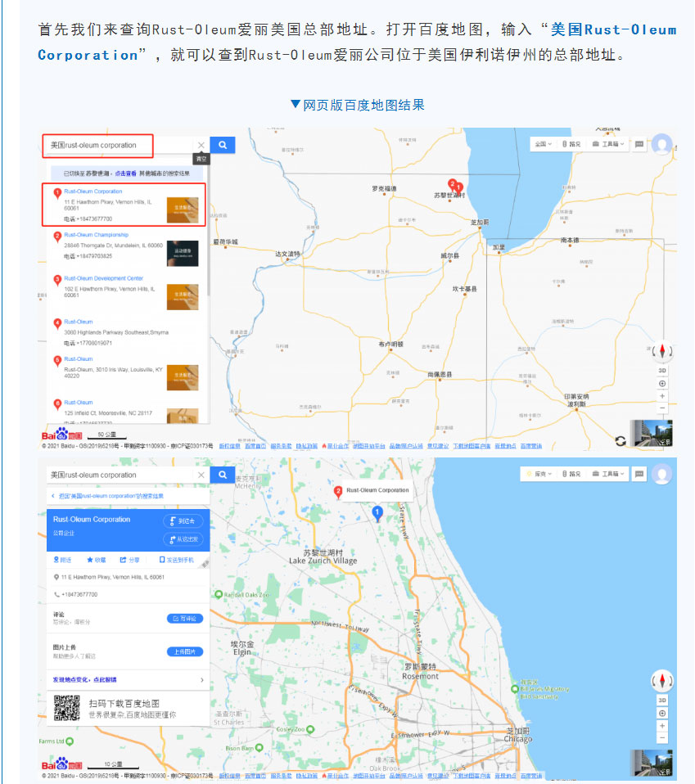
Task: Open the Rust-Oleum Development Center result
Action: click(103, 278)
